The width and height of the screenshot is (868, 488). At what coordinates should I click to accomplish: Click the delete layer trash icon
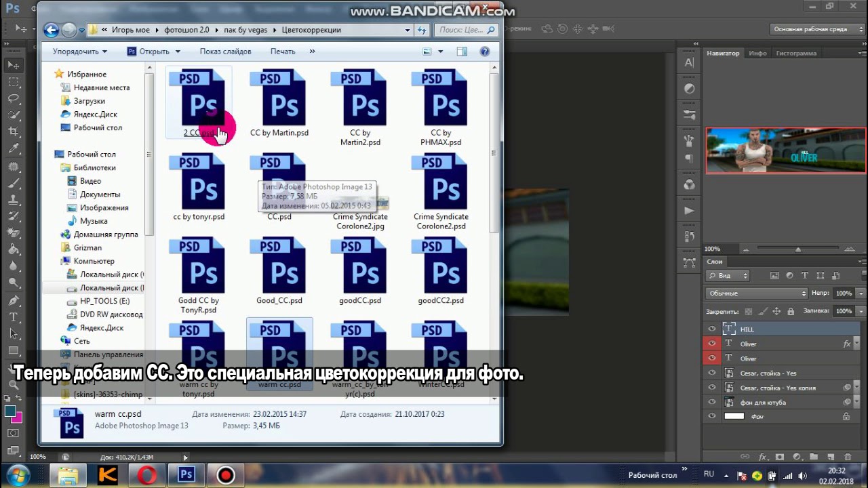click(x=848, y=457)
